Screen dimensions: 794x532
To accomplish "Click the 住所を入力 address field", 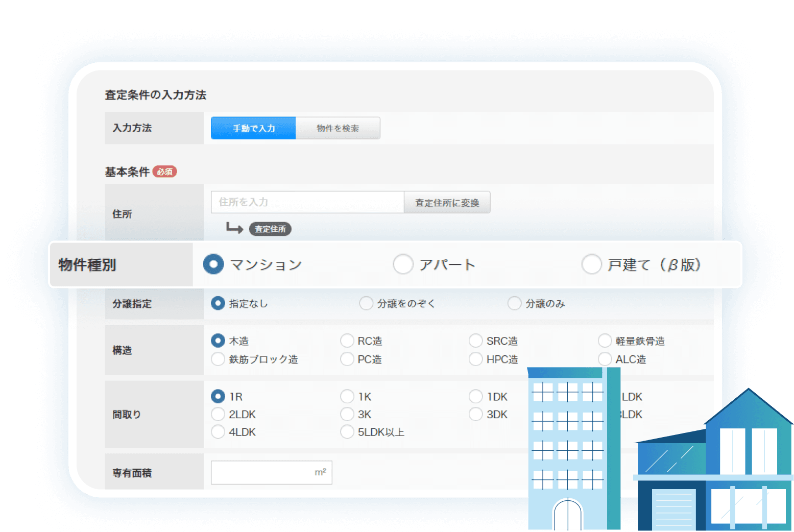I will [307, 202].
